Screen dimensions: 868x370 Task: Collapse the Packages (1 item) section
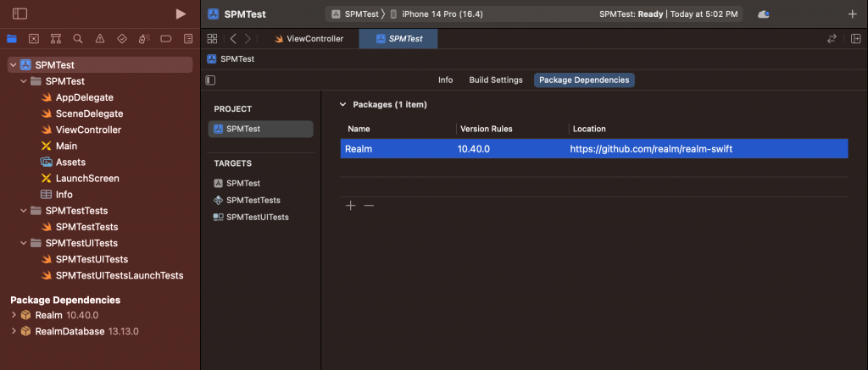coord(342,105)
